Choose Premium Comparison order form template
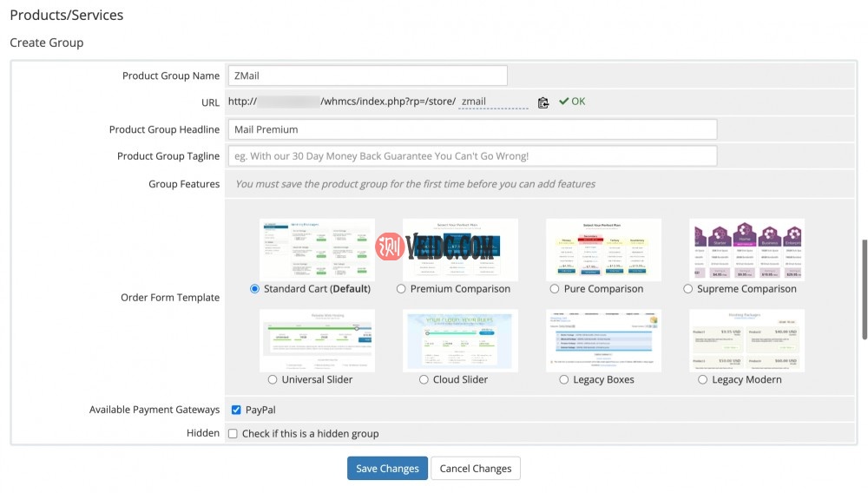868x493 pixels. click(401, 289)
